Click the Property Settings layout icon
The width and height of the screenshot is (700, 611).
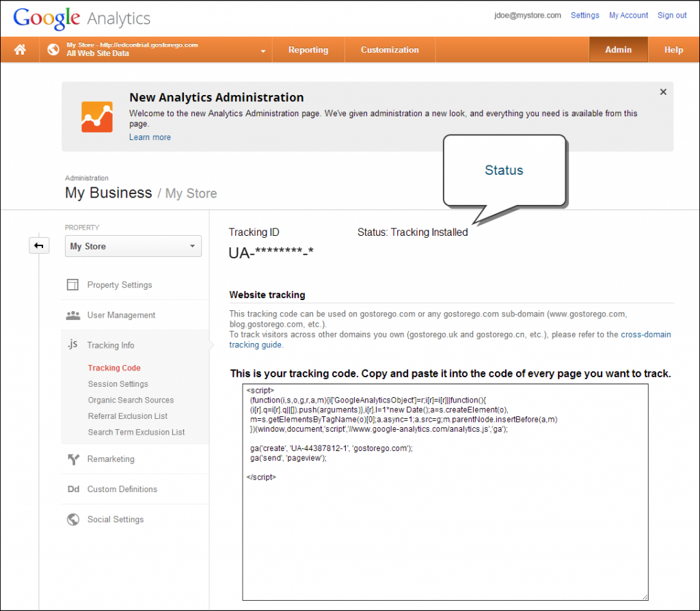pos(72,285)
